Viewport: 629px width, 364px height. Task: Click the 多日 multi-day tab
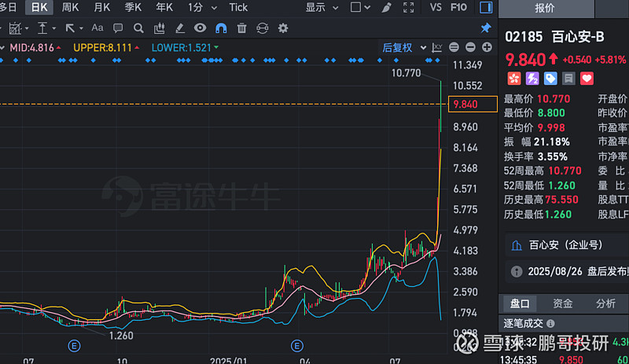pyautogui.click(x=9, y=7)
